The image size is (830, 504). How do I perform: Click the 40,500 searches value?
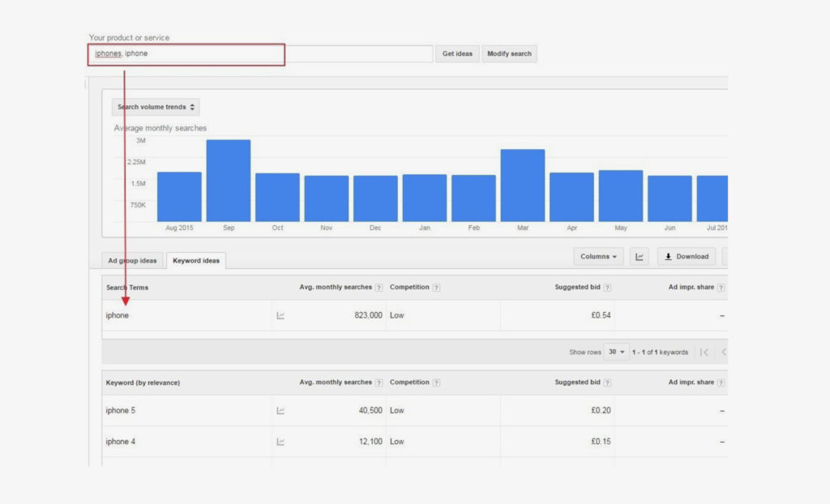click(x=370, y=410)
